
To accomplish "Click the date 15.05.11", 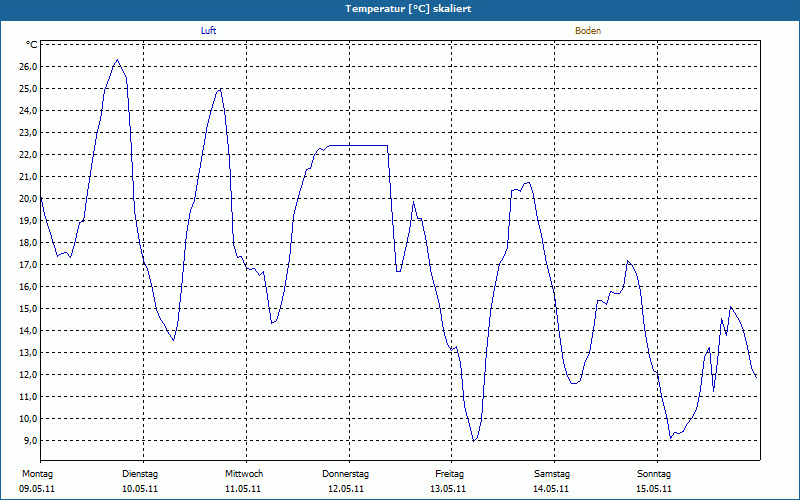I will 654,489.
